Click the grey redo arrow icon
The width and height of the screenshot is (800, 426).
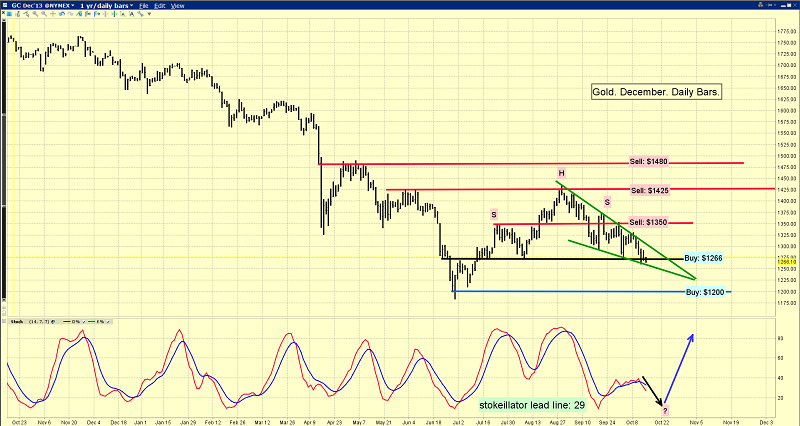(x=70, y=14)
